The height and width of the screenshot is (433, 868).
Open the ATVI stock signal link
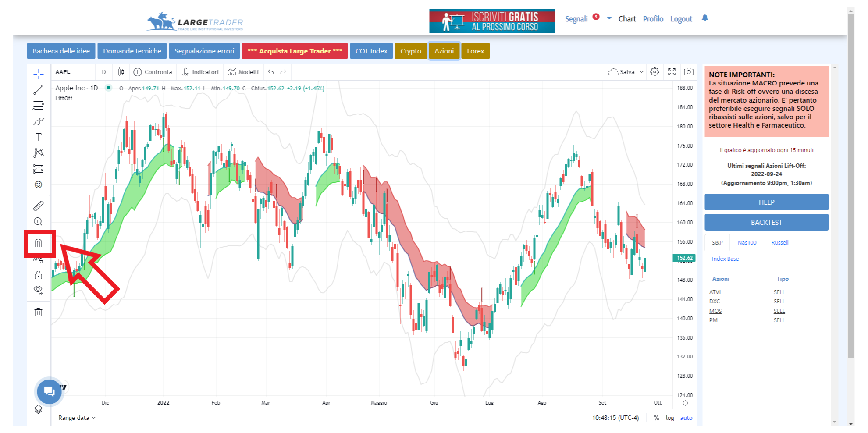point(715,292)
